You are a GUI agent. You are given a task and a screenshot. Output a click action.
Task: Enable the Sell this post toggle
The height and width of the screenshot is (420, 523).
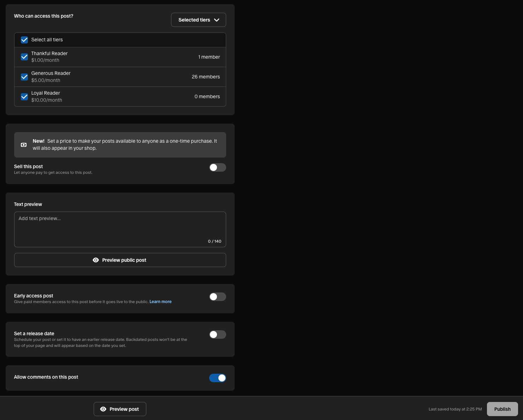click(x=217, y=167)
